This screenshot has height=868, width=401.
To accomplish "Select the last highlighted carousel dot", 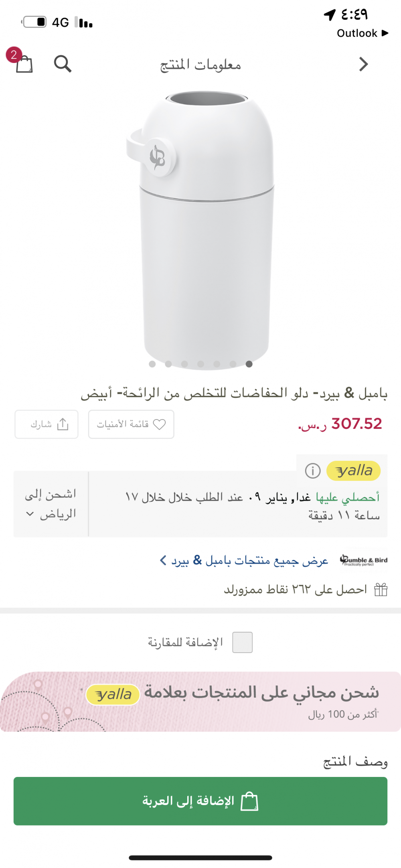I will click(249, 364).
